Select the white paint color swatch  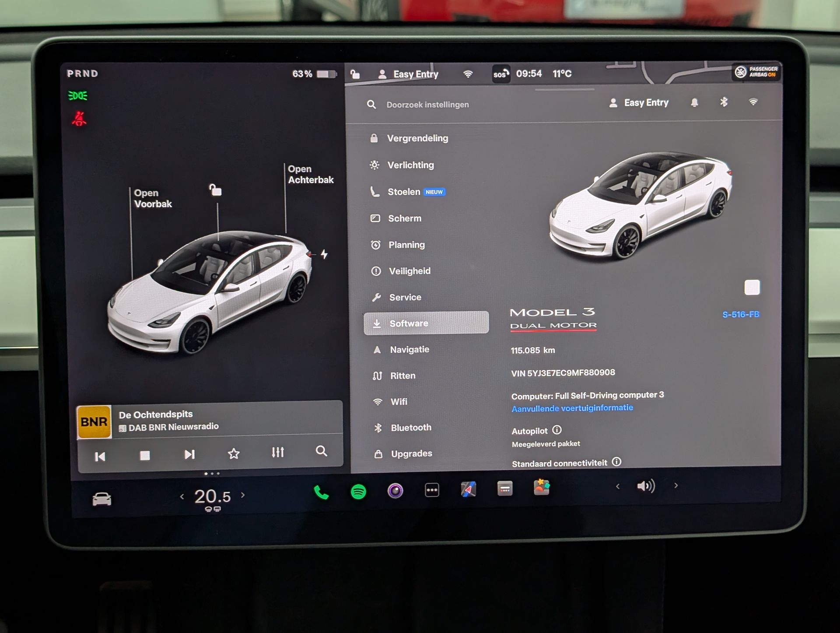[752, 288]
